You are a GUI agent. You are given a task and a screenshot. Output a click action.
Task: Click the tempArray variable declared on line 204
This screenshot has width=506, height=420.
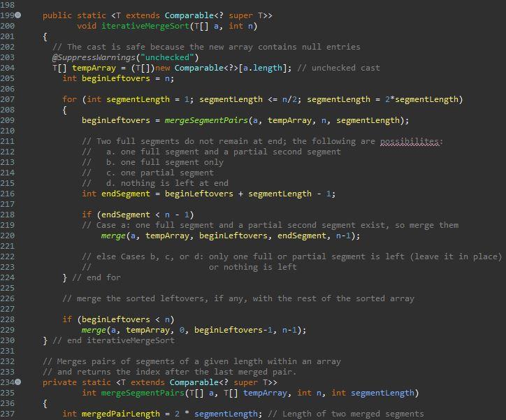tap(94, 68)
